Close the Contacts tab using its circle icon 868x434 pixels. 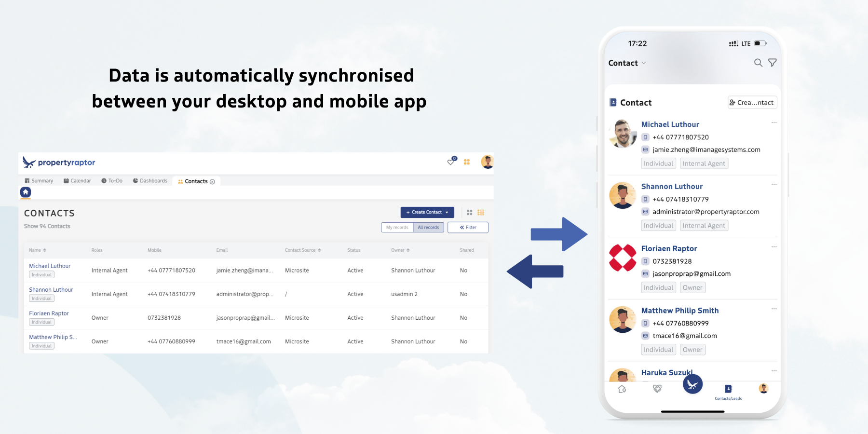(x=212, y=182)
